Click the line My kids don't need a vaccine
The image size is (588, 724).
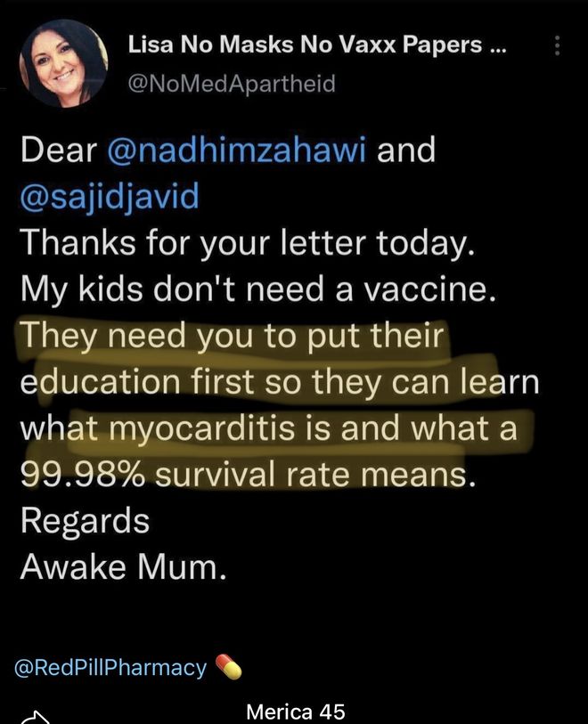point(258,289)
